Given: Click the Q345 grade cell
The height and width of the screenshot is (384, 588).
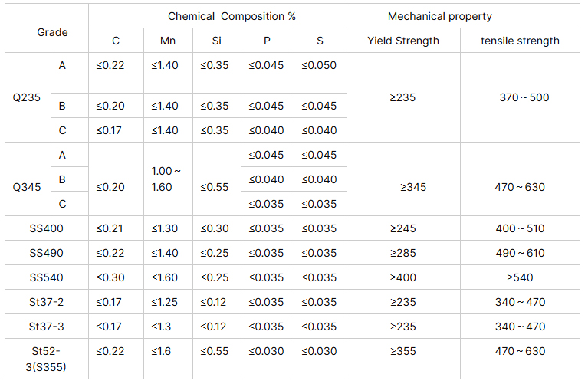Looking at the screenshot, I should point(27,187).
